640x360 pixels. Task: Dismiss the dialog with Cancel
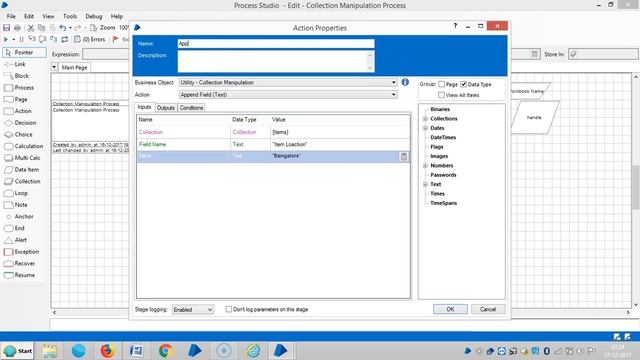488,309
